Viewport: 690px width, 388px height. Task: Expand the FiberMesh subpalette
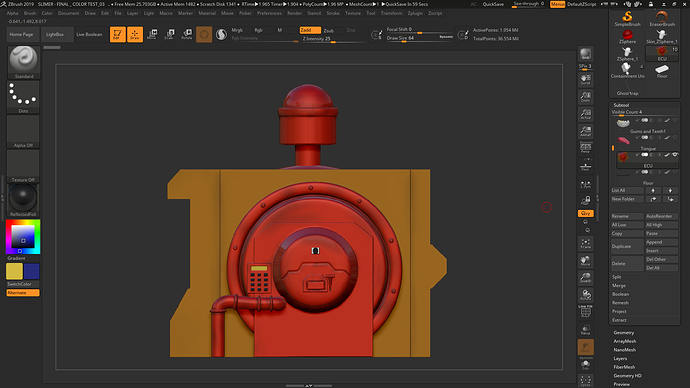[x=624, y=367]
